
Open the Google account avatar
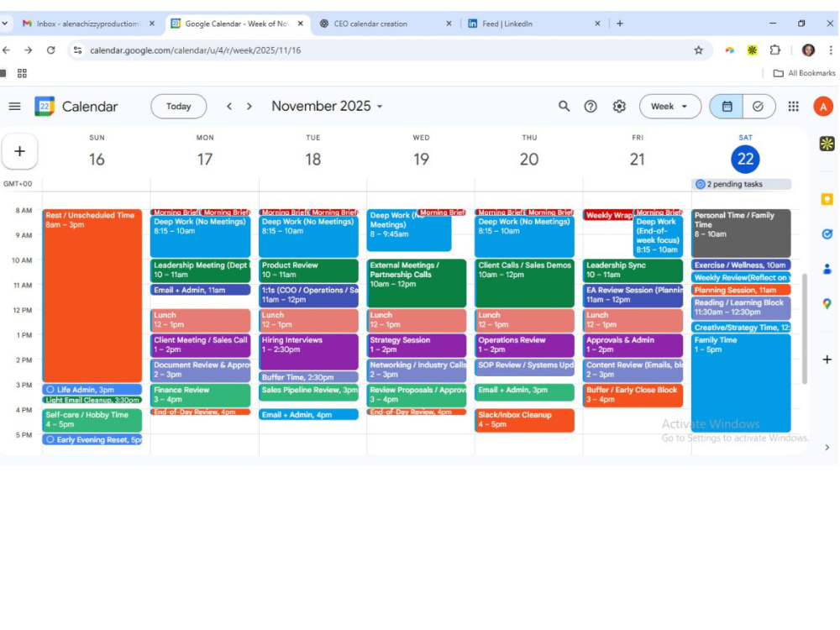click(823, 106)
